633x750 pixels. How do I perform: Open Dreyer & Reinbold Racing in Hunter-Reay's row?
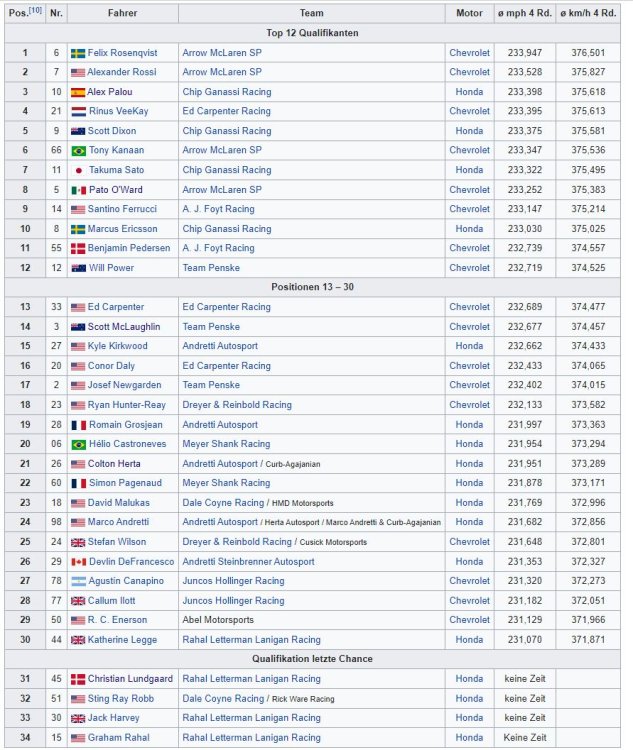tap(236, 405)
